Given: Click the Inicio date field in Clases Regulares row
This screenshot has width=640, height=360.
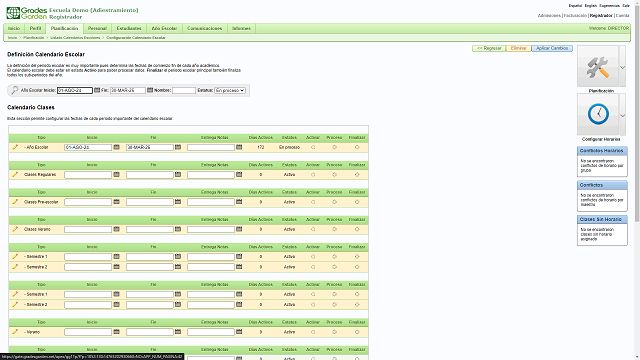Looking at the screenshot, I should tap(88, 175).
